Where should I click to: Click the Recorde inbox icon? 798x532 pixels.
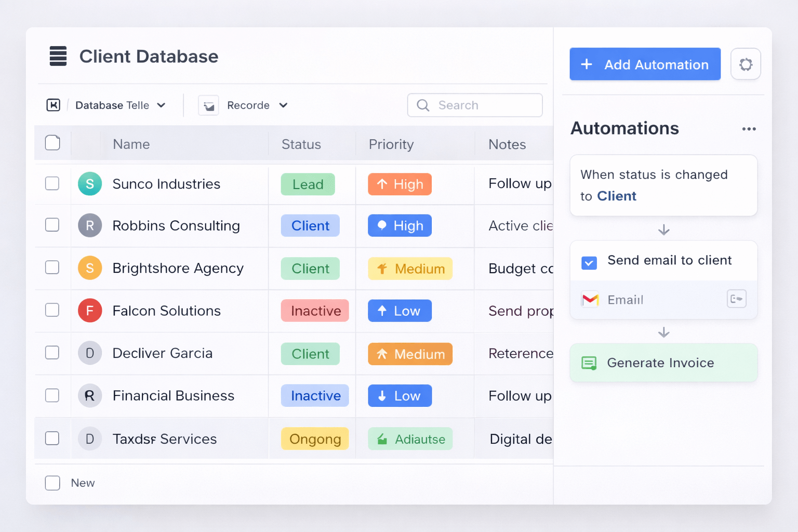(x=208, y=105)
